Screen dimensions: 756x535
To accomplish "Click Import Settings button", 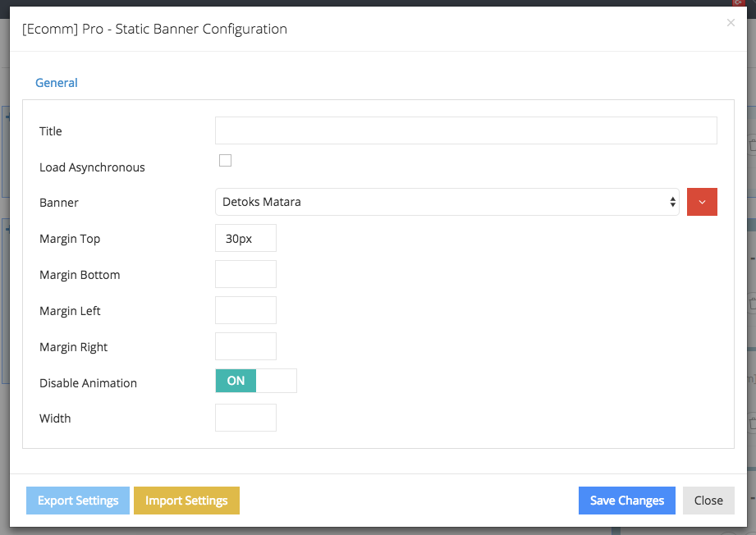I will pos(186,501).
